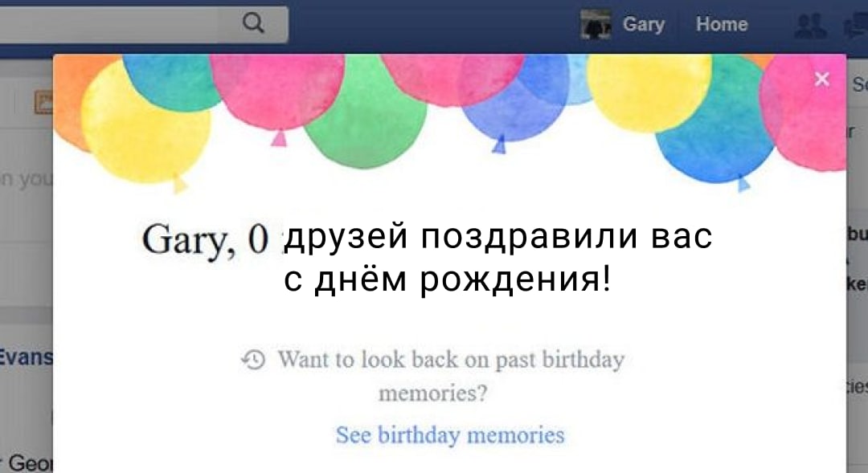
Task: Click the search magnifier icon
Action: click(x=253, y=23)
